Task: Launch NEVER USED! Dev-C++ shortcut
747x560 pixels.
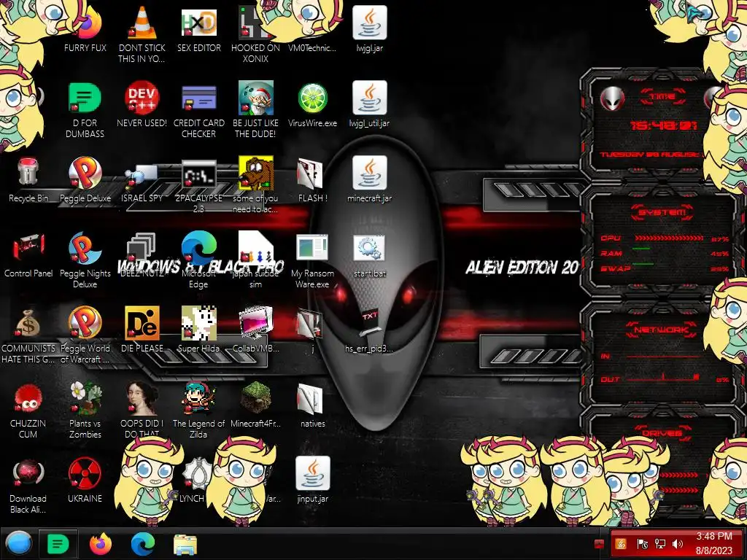Action: [x=142, y=98]
